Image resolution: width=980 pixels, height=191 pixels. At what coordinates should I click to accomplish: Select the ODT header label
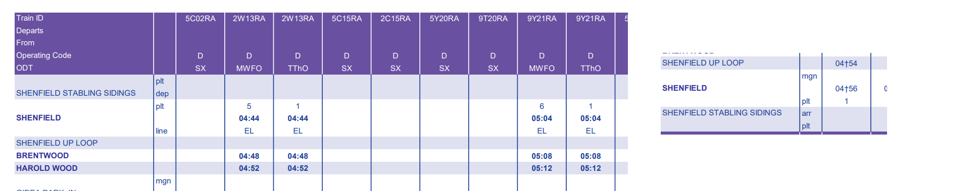click(x=24, y=68)
